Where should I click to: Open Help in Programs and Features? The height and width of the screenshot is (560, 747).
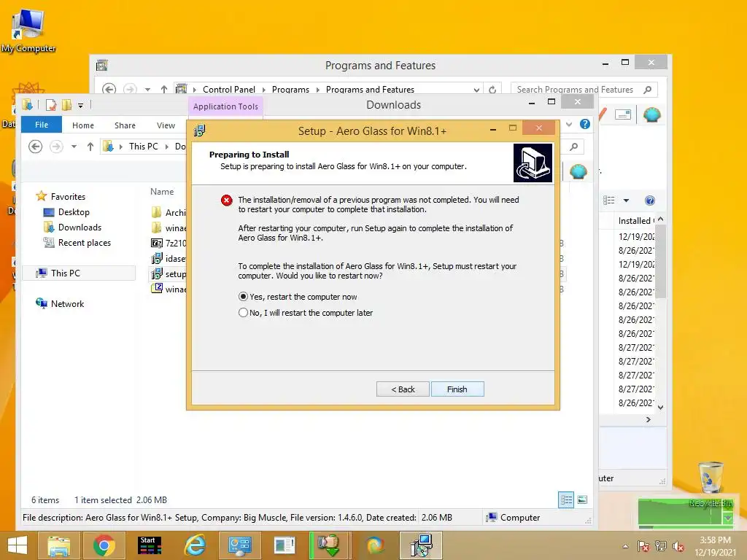click(x=649, y=201)
